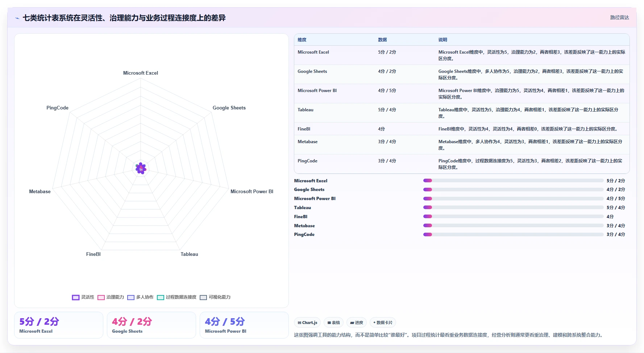Click the Tableau label beside its progress bar
Image resolution: width=644 pixels, height=353 pixels.
pos(303,208)
